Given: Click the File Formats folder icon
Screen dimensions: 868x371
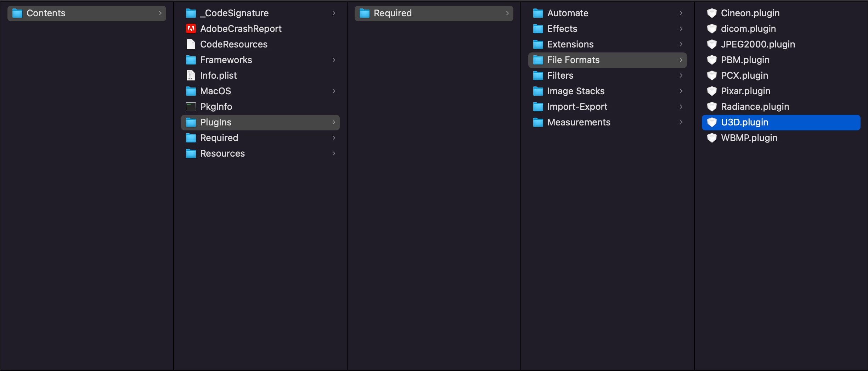Looking at the screenshot, I should [x=538, y=60].
